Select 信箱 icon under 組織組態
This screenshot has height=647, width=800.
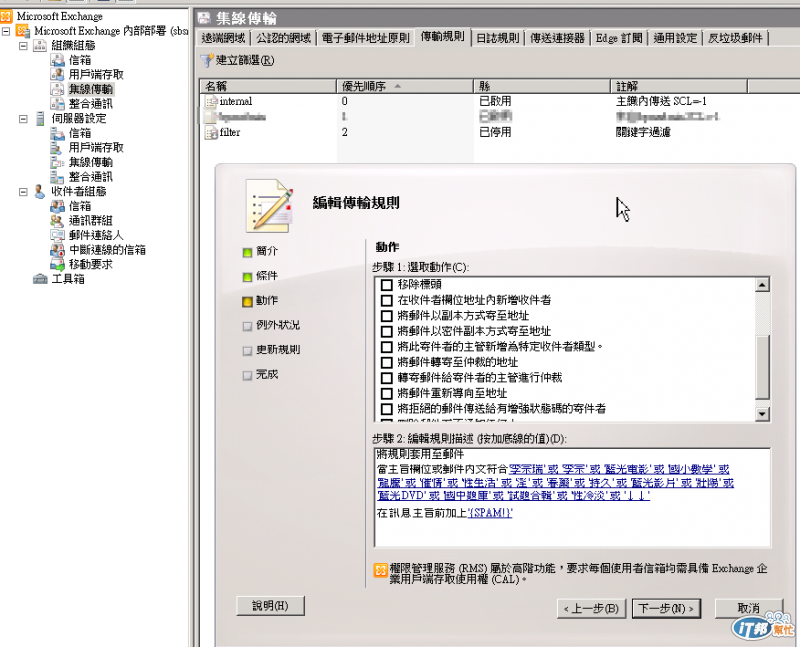coord(57,60)
